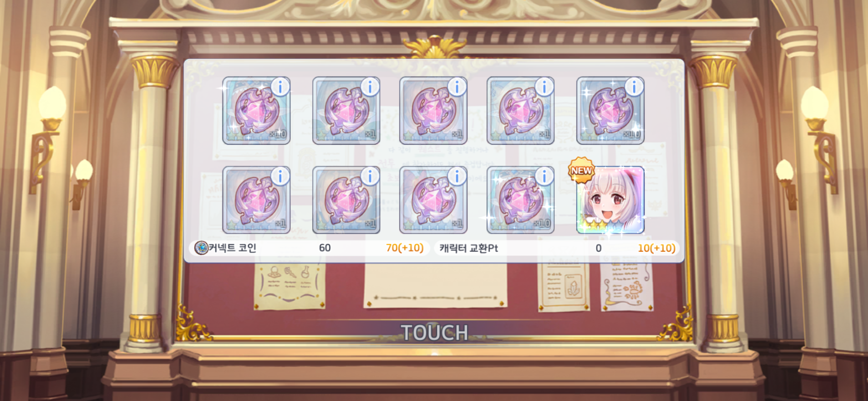Open info on third bottom-row item
This screenshot has height=401, width=868.
(457, 176)
